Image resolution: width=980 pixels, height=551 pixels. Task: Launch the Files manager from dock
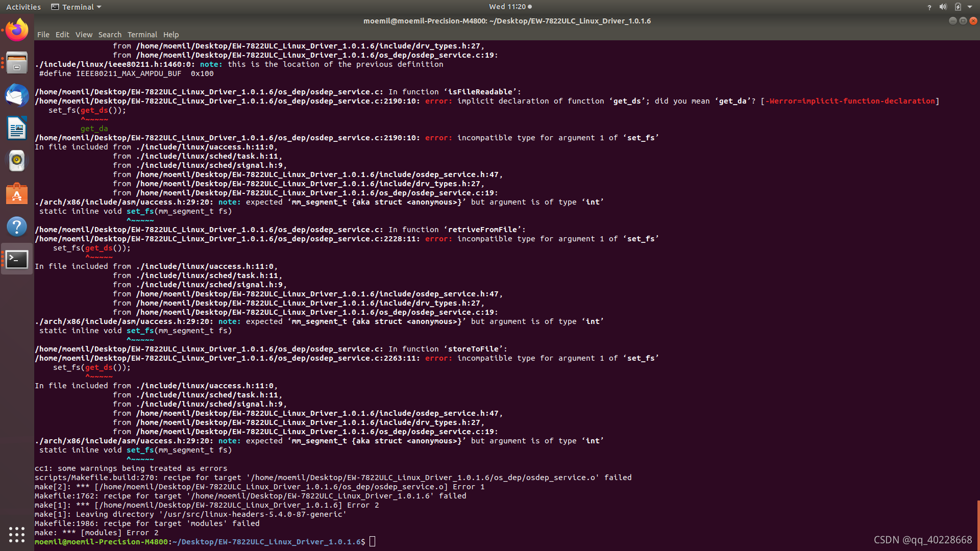(x=17, y=63)
